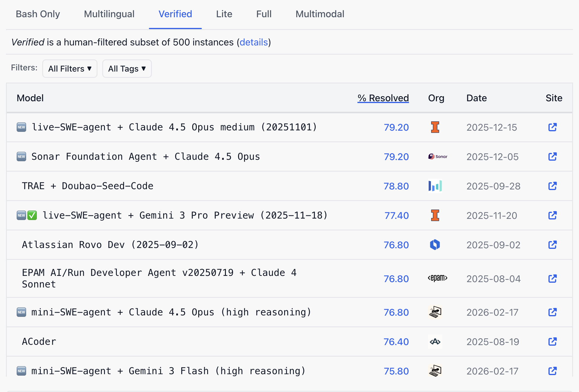Click the mini-SWE-agent logo in Gemini 3 Flash row
The height and width of the screenshot is (392, 579).
coord(435,371)
